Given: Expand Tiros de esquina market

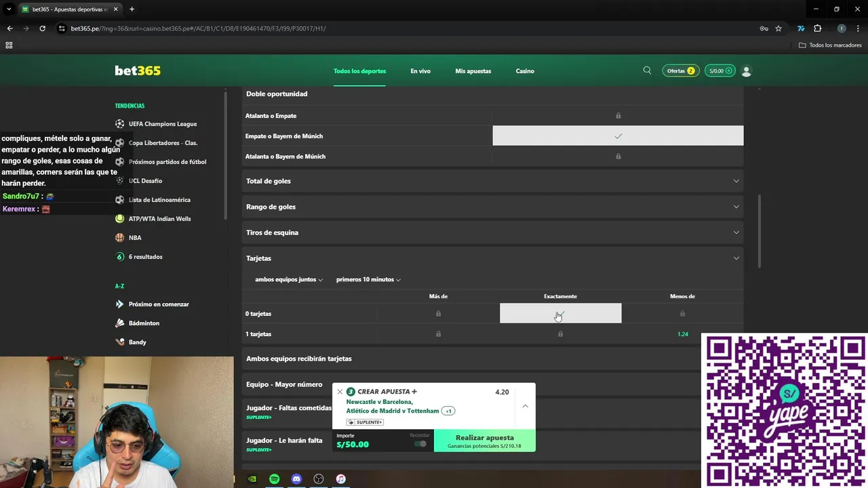Looking at the screenshot, I should (493, 232).
